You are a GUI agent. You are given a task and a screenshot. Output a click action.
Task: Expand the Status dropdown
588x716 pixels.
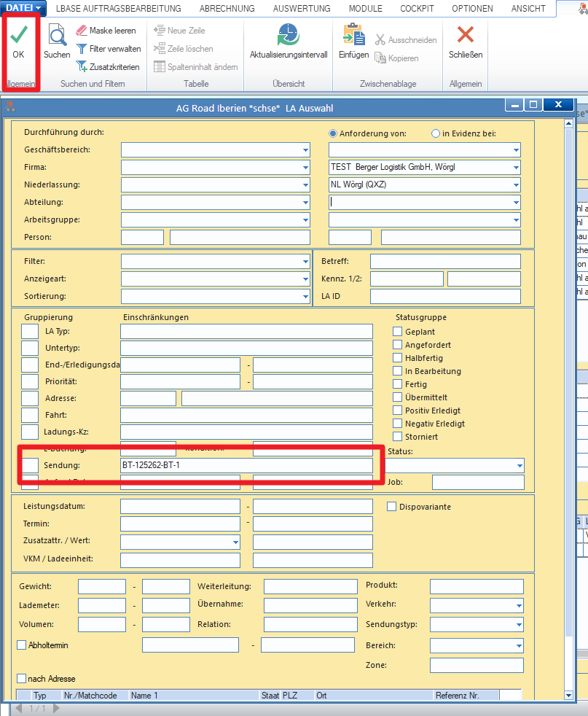point(520,466)
